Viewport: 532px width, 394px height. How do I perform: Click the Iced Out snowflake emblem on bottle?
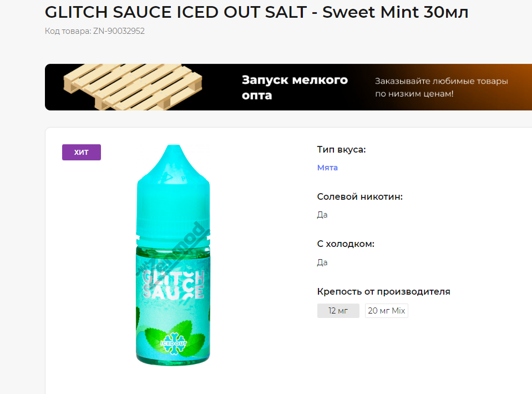(174, 344)
